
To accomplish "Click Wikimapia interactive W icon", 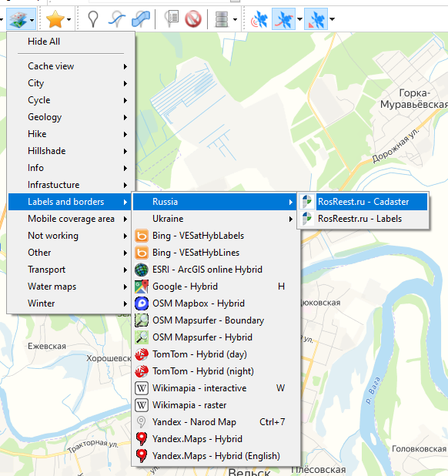I will click(x=142, y=388).
